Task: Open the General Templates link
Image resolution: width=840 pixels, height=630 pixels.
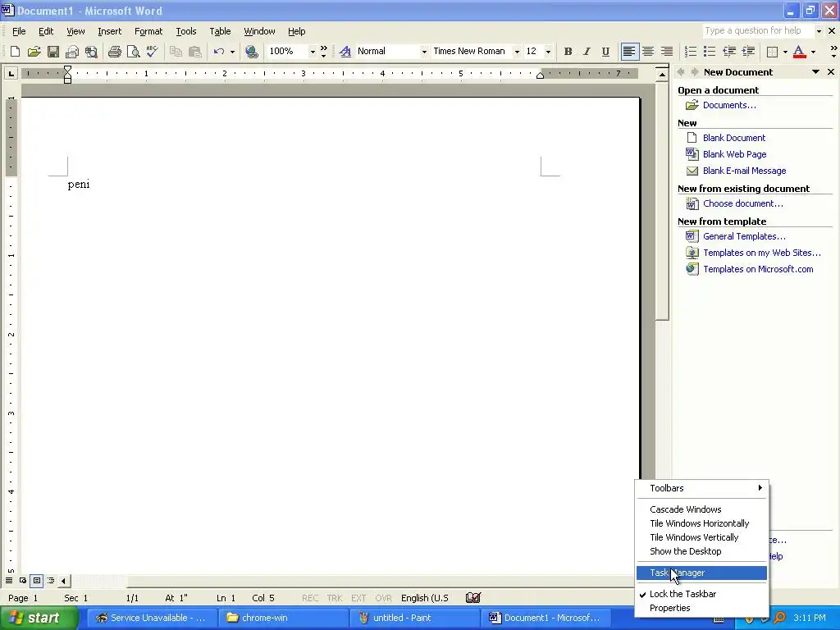Action: click(x=744, y=236)
